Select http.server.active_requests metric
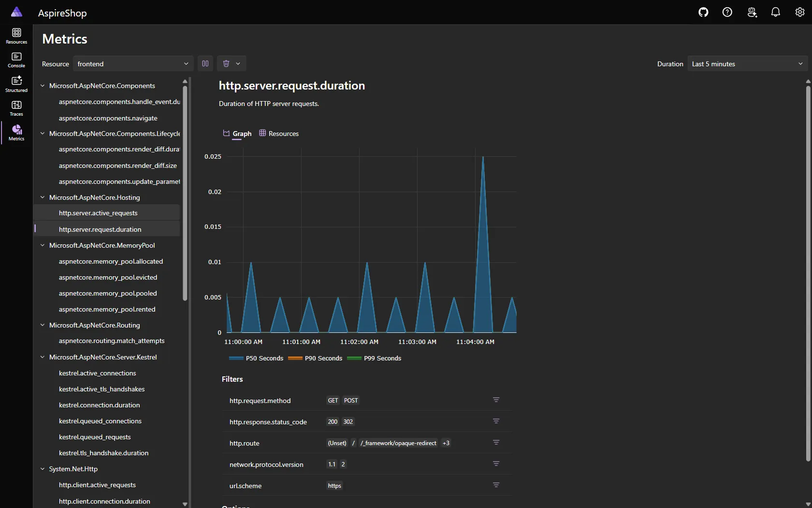 pyautogui.click(x=107, y=213)
